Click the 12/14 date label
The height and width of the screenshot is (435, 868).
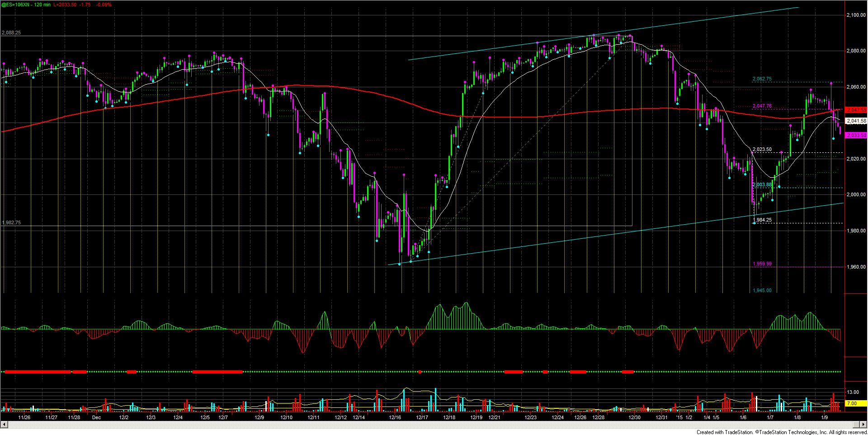click(x=359, y=418)
